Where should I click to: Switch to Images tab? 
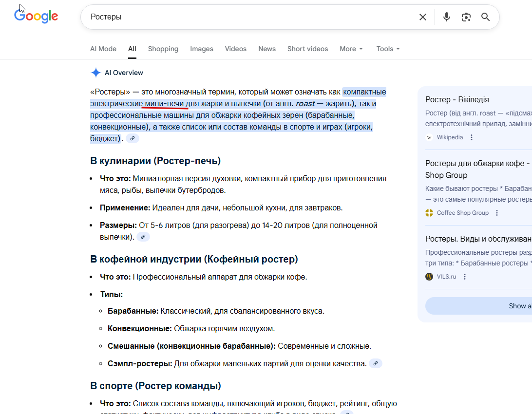[202, 49]
